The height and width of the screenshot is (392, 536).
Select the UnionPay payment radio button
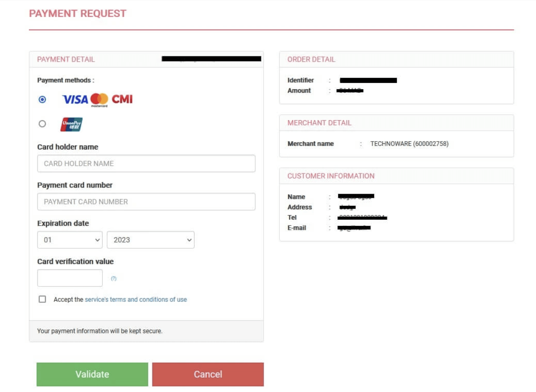point(42,124)
